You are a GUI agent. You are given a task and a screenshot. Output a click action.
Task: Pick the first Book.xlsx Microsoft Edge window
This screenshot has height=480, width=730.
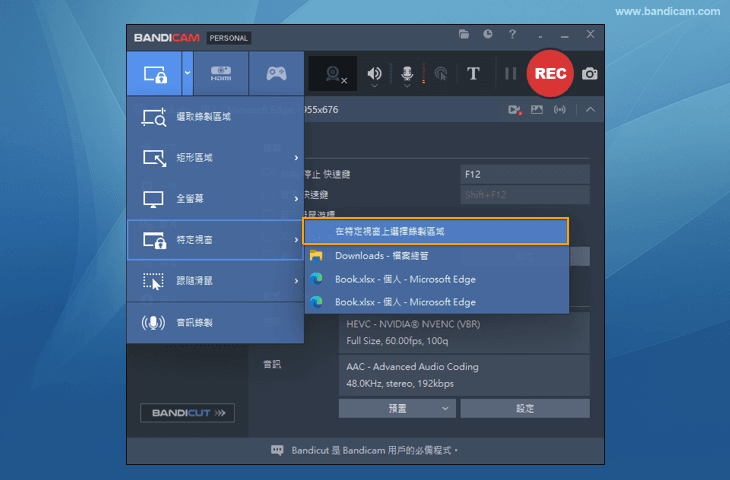tap(437, 279)
